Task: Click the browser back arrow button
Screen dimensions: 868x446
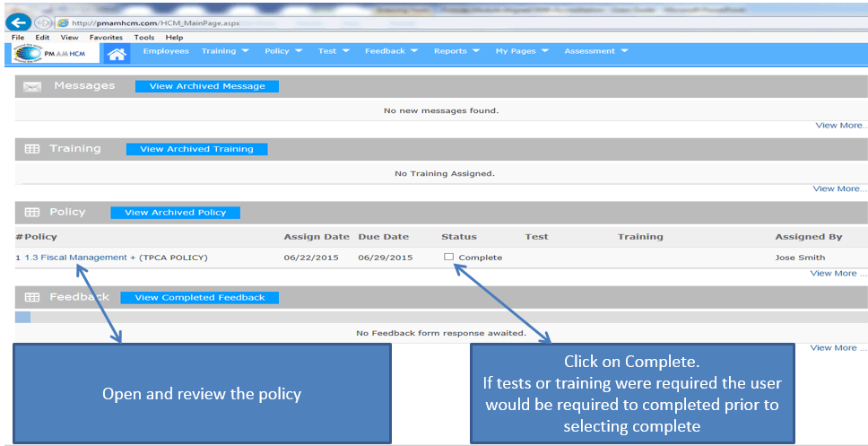Action: [x=18, y=22]
